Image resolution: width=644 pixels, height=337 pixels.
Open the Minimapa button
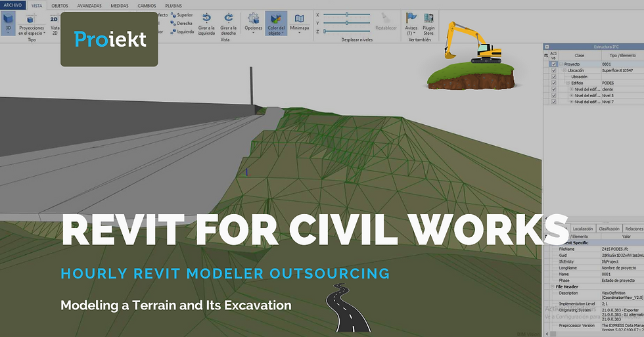coord(300,22)
